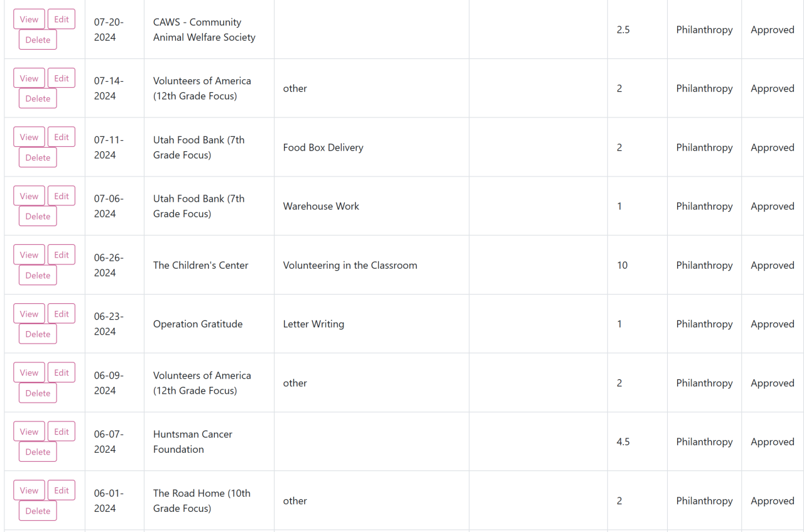Image resolution: width=804 pixels, height=532 pixels.
Task: Delete the 07-20-2024 CAWS record
Action: (38, 40)
